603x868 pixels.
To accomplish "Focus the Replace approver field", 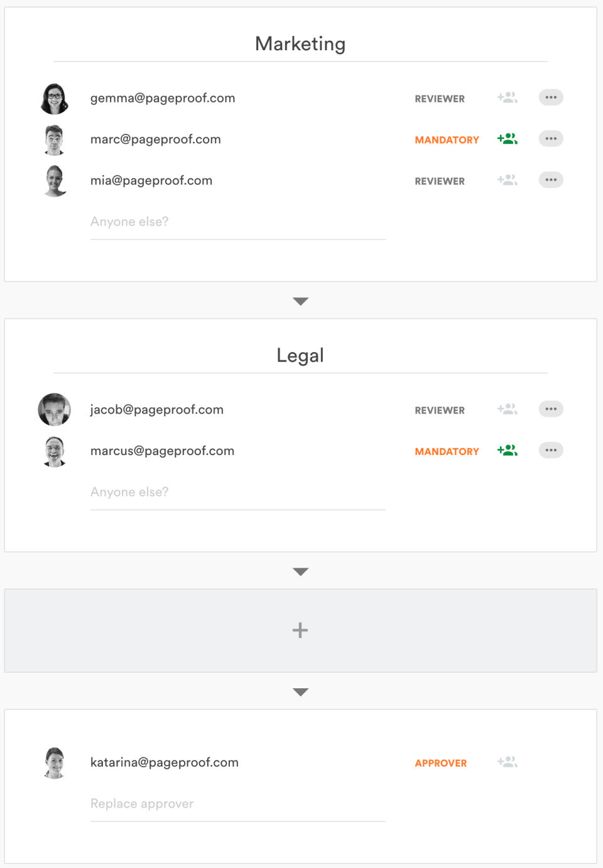I will pyautogui.click(x=237, y=804).
